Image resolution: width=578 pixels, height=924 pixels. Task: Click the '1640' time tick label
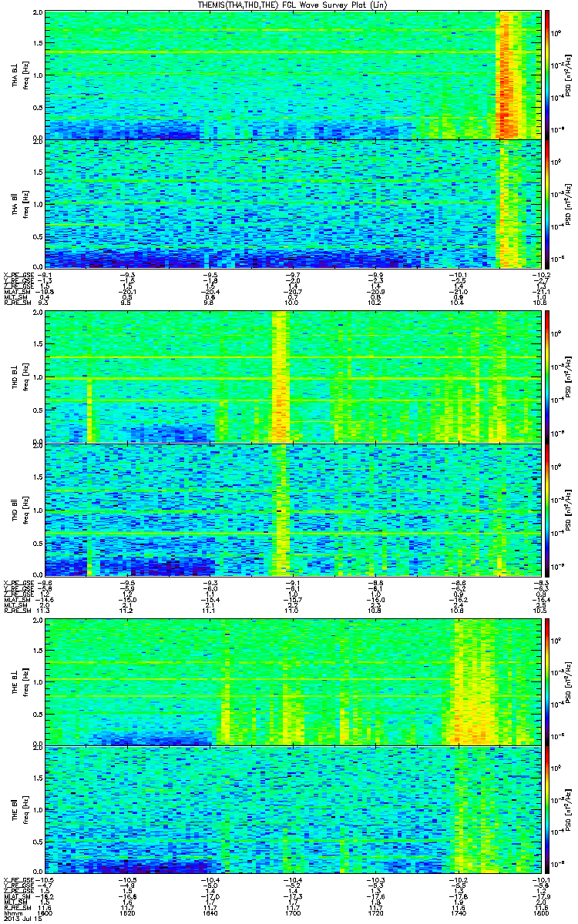pos(210,913)
